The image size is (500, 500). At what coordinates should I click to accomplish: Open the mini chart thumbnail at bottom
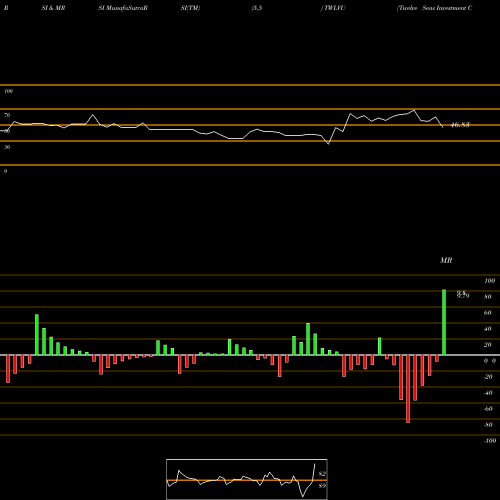coord(247,479)
